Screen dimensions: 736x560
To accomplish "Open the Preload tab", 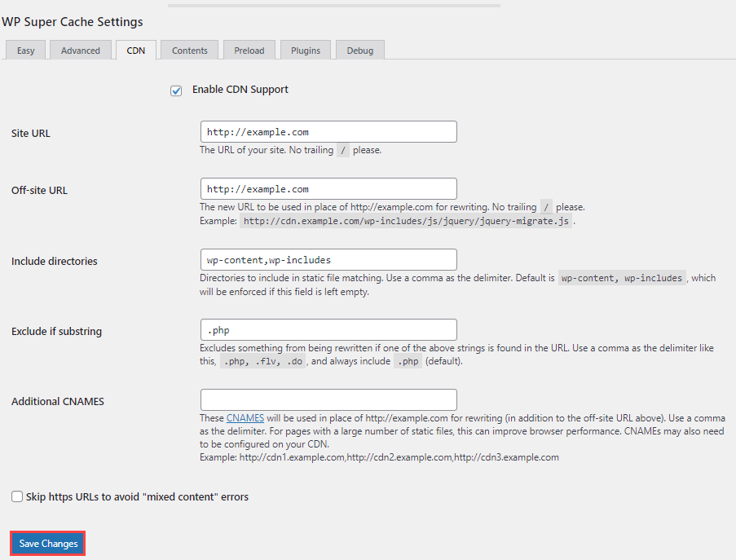I will click(249, 50).
